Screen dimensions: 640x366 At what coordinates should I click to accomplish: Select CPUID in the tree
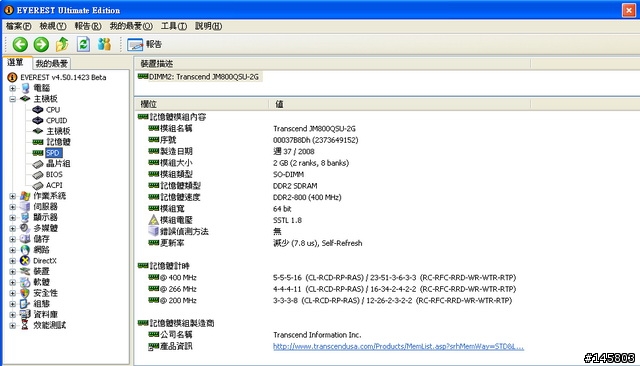56,120
